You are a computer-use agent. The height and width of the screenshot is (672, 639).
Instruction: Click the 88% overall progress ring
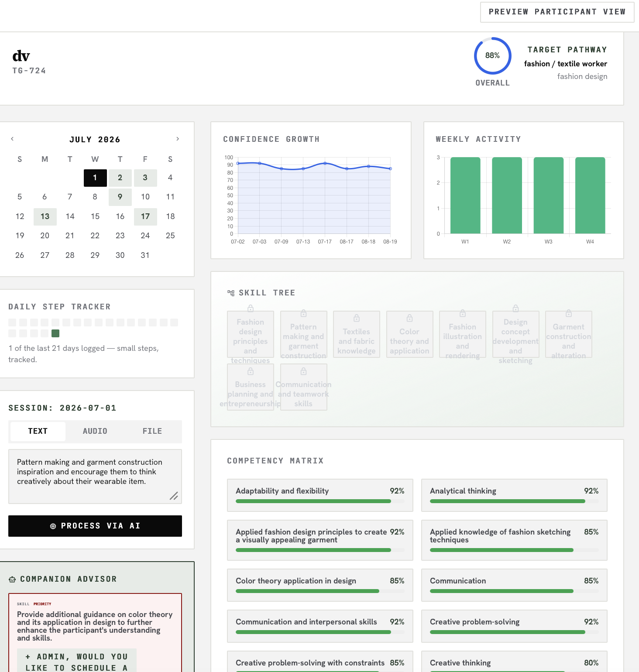click(x=492, y=55)
